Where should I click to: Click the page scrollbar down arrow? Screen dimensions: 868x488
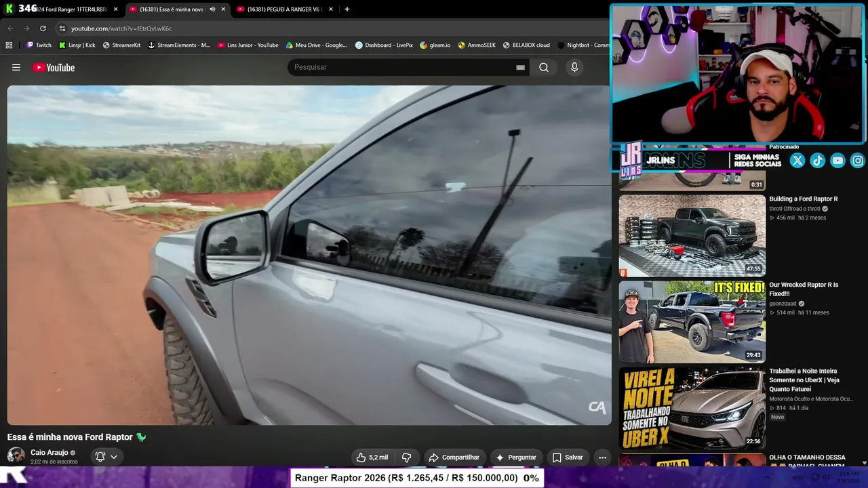864,463
